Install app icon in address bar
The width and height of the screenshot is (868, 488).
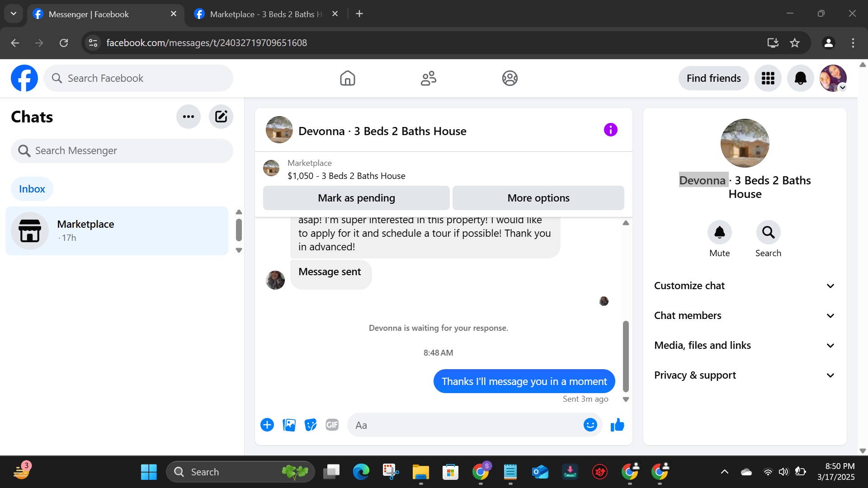(x=773, y=43)
